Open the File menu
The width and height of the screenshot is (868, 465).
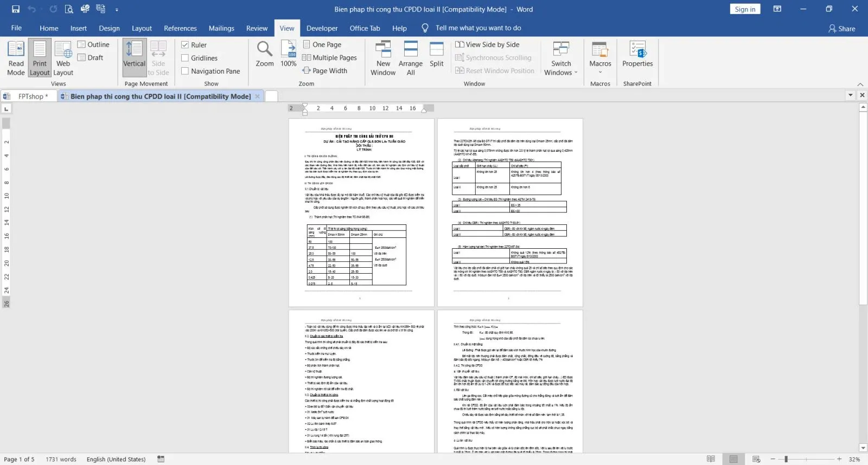[x=16, y=28]
